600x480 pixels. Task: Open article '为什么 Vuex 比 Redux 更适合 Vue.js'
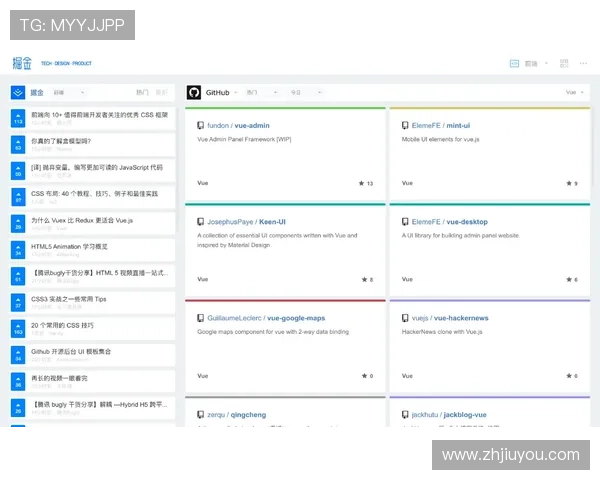(82, 220)
